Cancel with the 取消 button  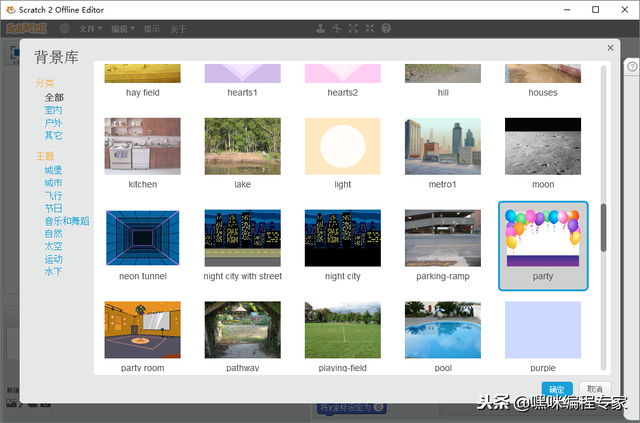tap(595, 389)
